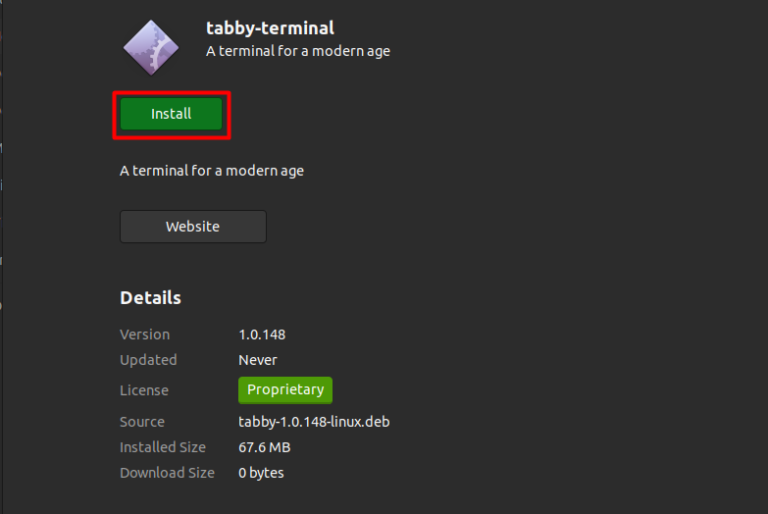768x514 pixels.
Task: Install the tabby-terminal package
Action: pos(171,114)
